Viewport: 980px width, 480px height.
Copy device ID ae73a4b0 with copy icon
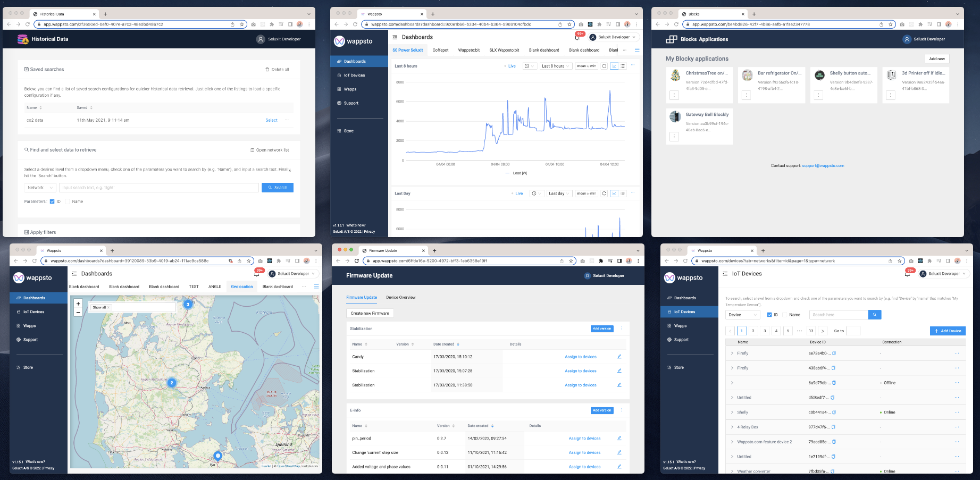[834, 353]
